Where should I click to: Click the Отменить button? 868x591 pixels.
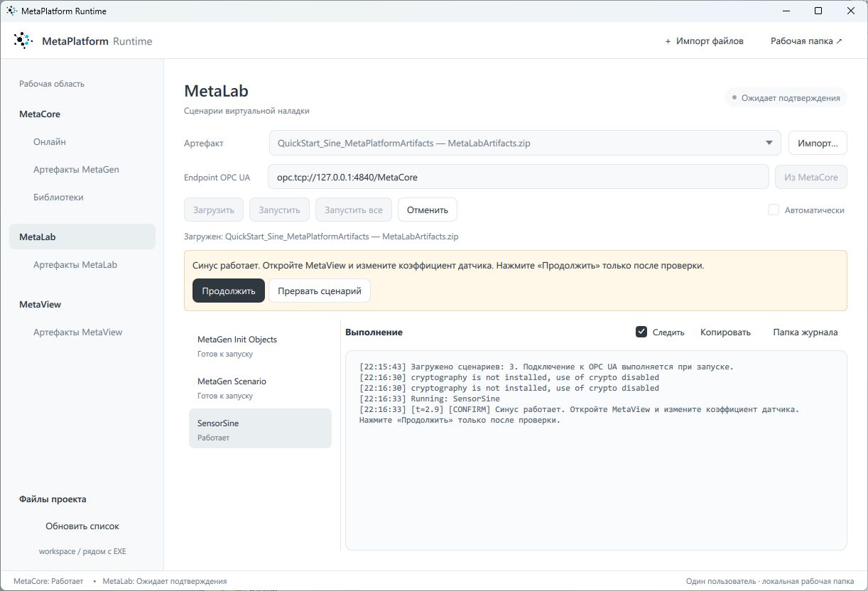(428, 210)
